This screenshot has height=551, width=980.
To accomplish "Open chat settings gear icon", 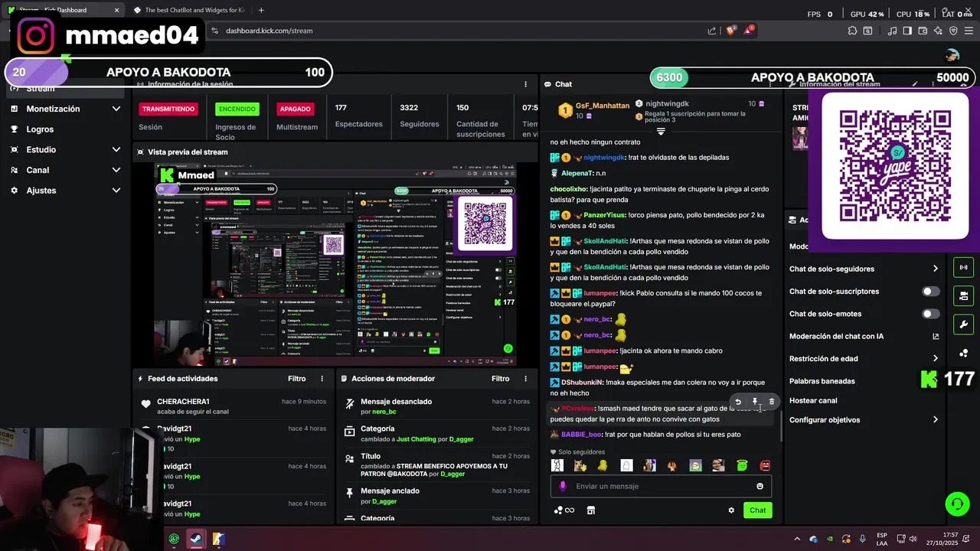I will (x=731, y=510).
